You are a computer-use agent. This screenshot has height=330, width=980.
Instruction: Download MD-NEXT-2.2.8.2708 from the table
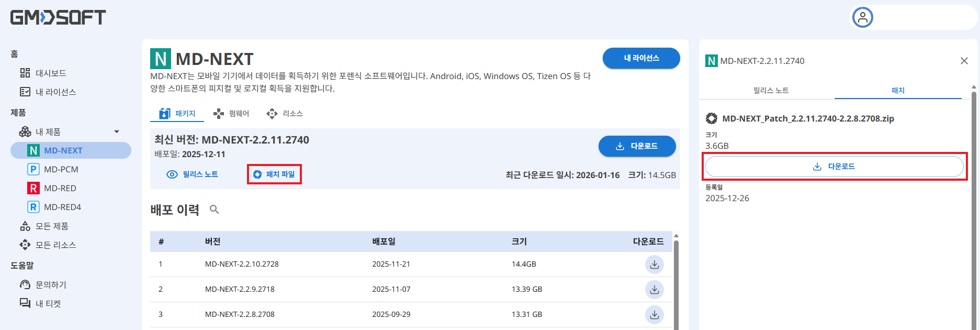click(654, 315)
